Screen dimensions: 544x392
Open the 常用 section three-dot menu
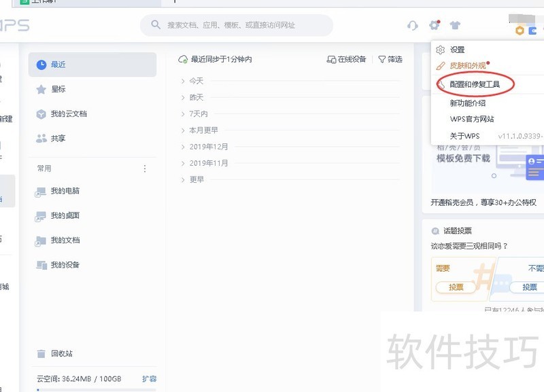pyautogui.click(x=144, y=168)
